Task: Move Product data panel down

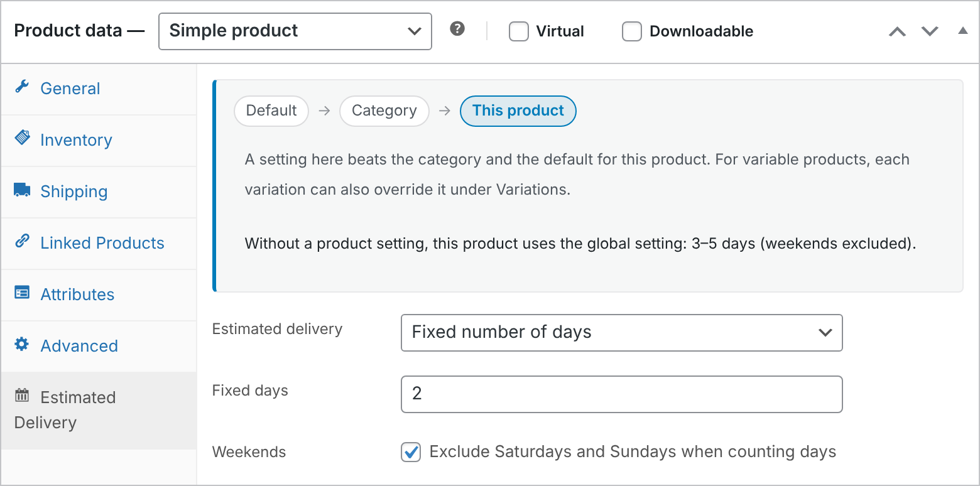Action: 930,31
